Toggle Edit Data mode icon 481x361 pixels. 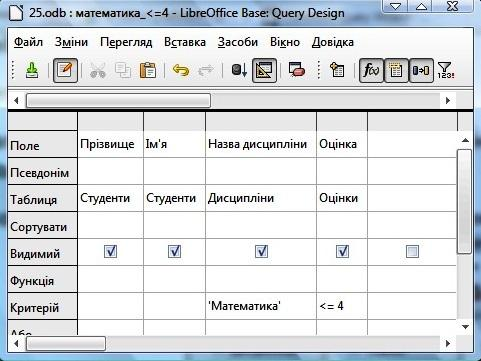point(65,70)
